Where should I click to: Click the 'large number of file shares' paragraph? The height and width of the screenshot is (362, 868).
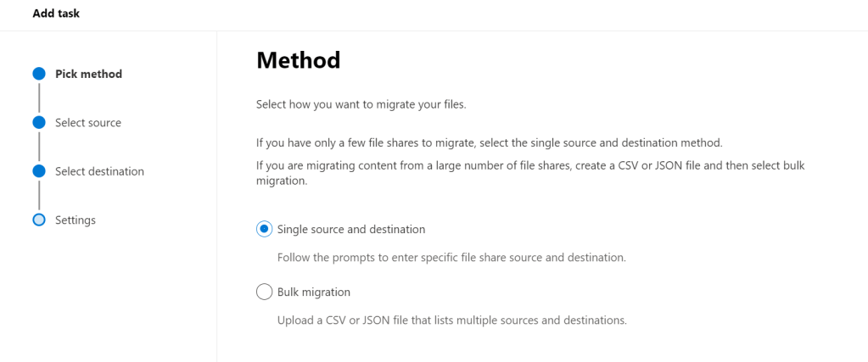tap(530, 173)
